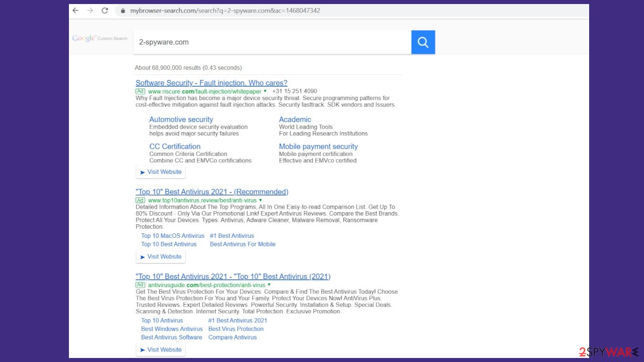The image size is (644, 362).
Task: Open the Best Virus Protection link
Action: (236, 329)
